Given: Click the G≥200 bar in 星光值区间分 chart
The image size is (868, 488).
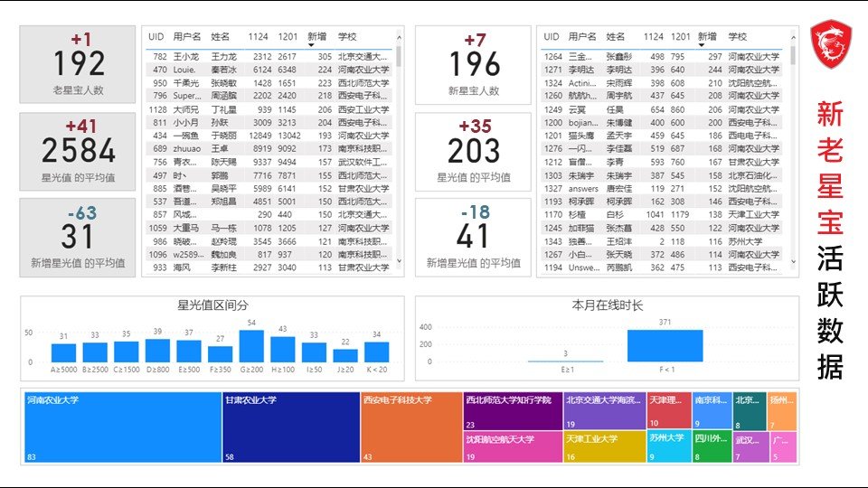Looking at the screenshot, I should tap(251, 346).
